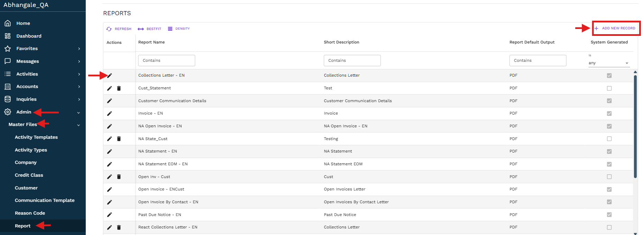This screenshot has height=235, width=644.
Task: Click the Short Description filter field
Action: pyautogui.click(x=352, y=60)
